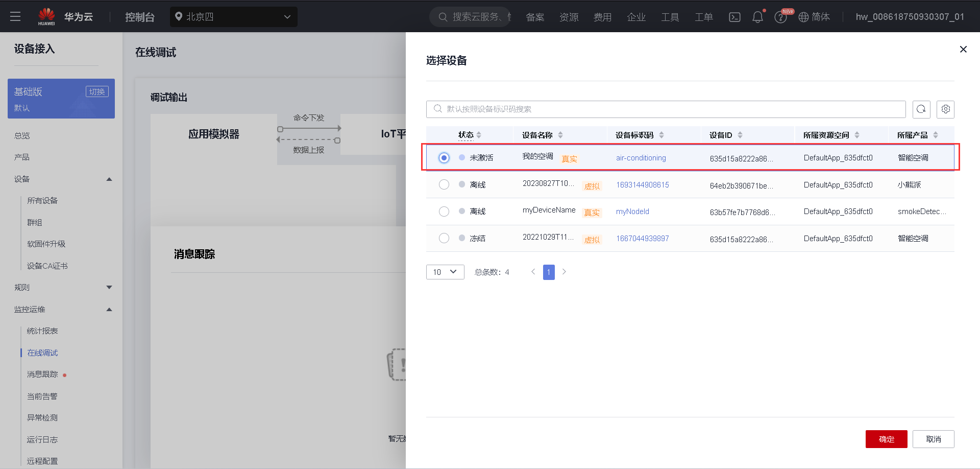This screenshot has width=980, height=469.
Task: Open the 工单 menu item
Action: coord(703,16)
